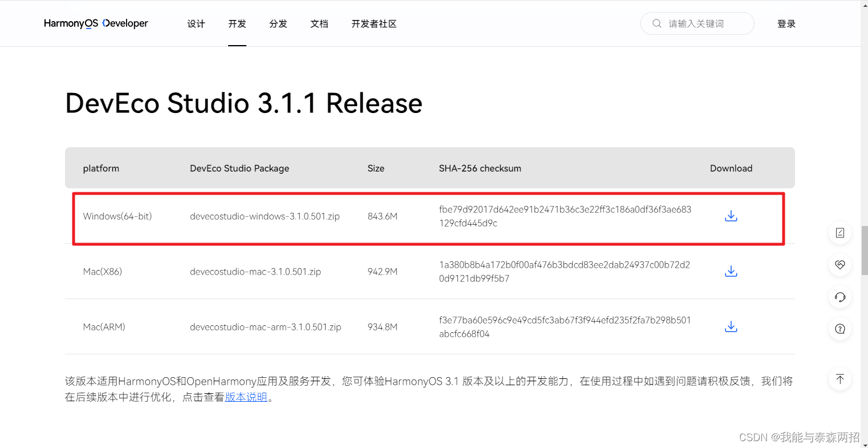Image resolution: width=868 pixels, height=448 pixels.
Task: Click the Mac(ARM) platform cell
Action: (104, 327)
